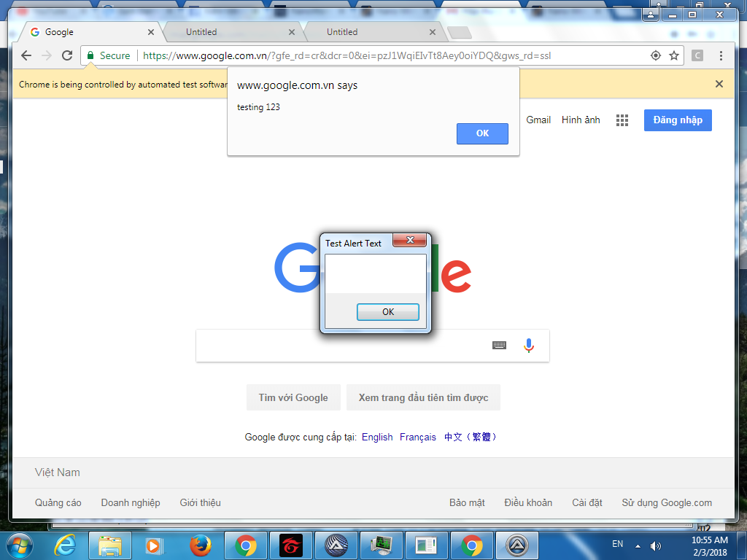Switch Google language to Français
This screenshot has height=560, width=747.
pos(418,437)
